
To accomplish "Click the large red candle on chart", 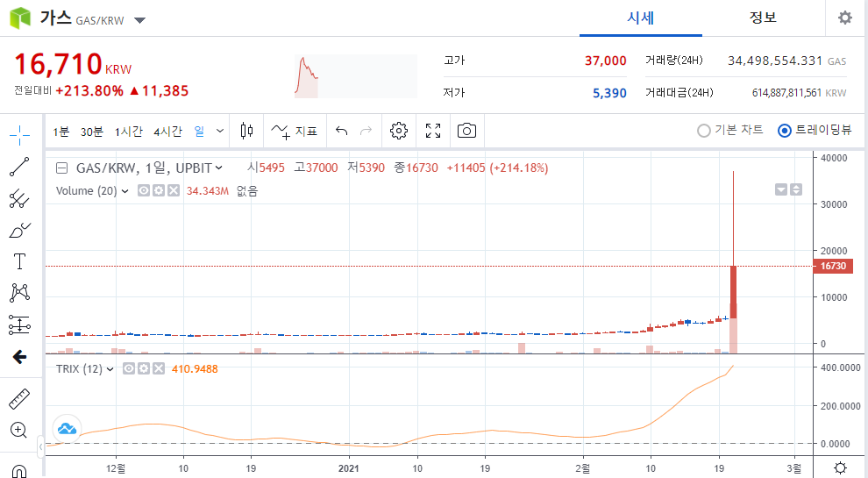I will [x=734, y=292].
